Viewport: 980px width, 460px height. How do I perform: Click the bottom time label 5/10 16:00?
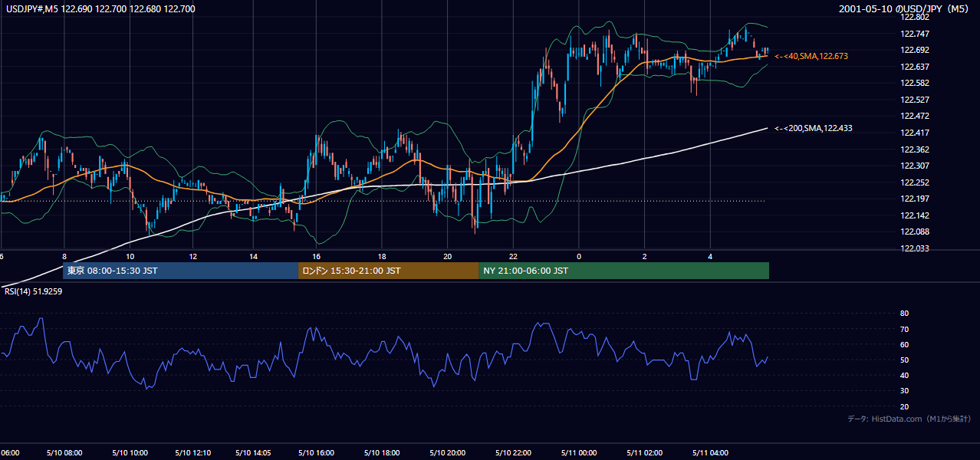316,452
